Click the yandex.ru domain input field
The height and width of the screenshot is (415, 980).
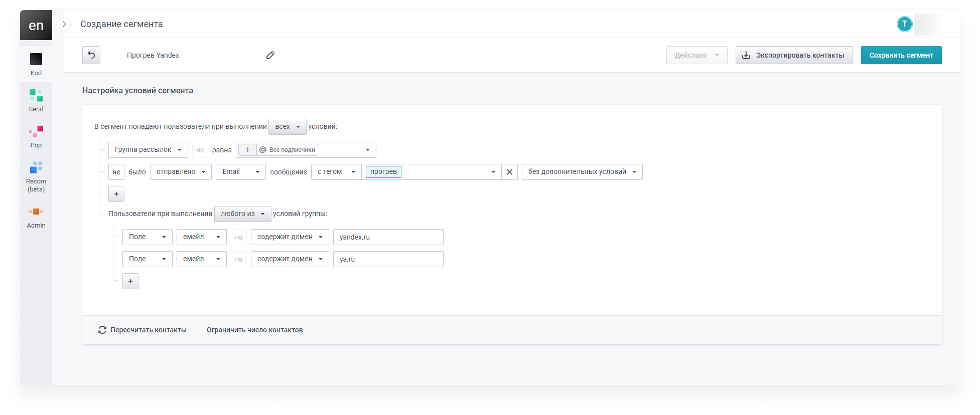coord(388,237)
